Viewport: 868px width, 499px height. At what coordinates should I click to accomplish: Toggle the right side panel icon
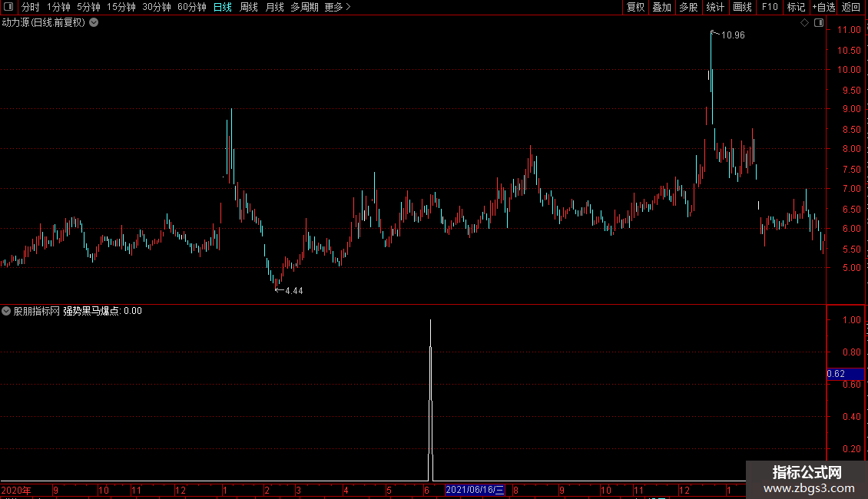pos(819,23)
